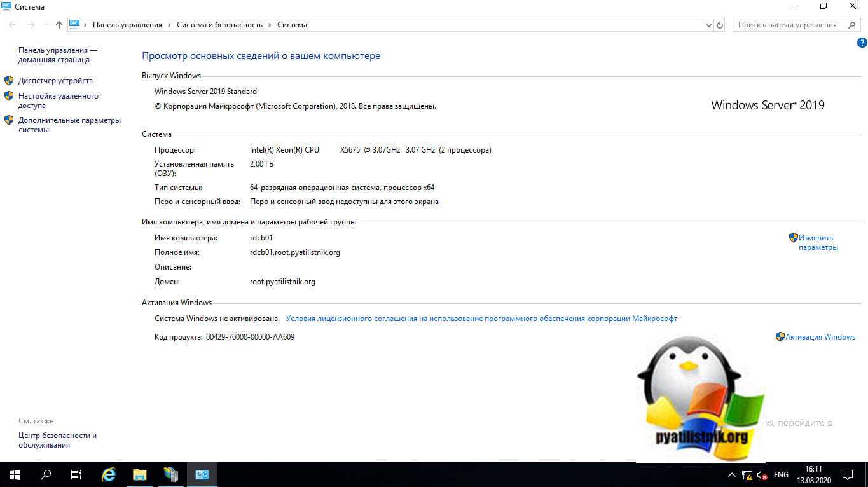868x487 pixels.
Task: Click the taskbar search magnifier icon
Action: tap(46, 474)
